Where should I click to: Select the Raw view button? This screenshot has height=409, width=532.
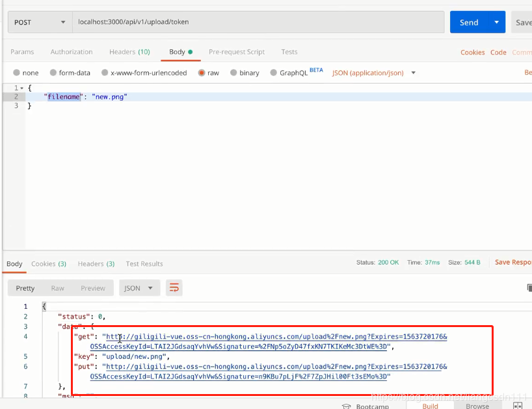click(x=57, y=288)
